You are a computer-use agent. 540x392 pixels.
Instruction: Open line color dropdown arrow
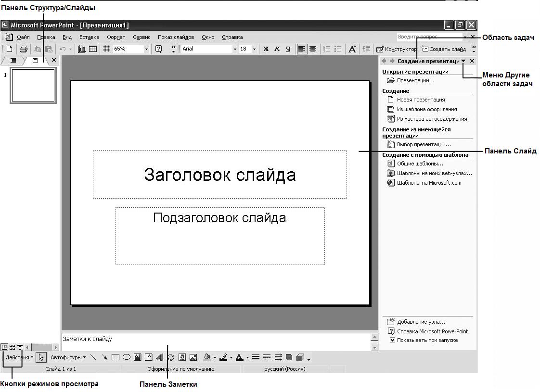[231, 357]
